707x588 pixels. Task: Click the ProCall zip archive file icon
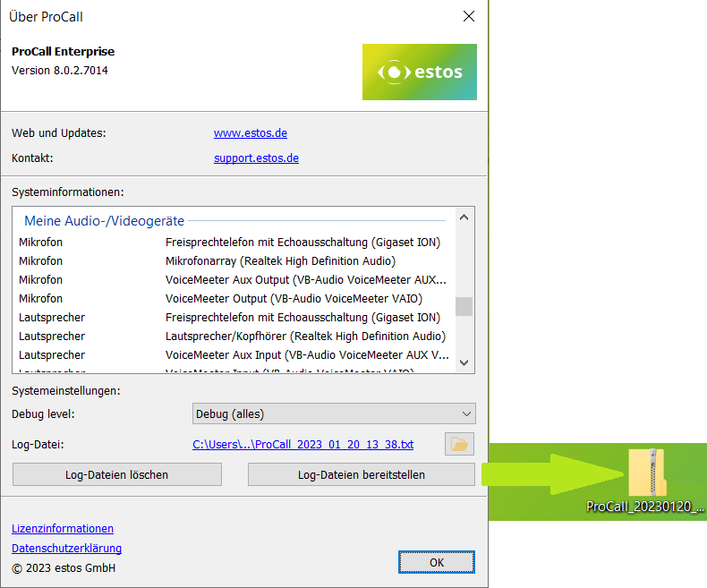click(x=645, y=473)
